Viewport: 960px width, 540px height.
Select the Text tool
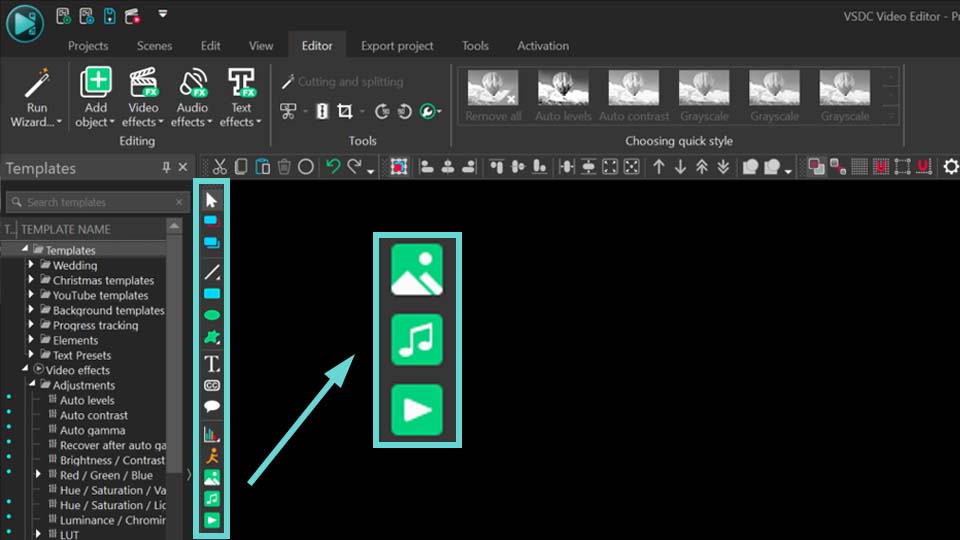[x=212, y=364]
